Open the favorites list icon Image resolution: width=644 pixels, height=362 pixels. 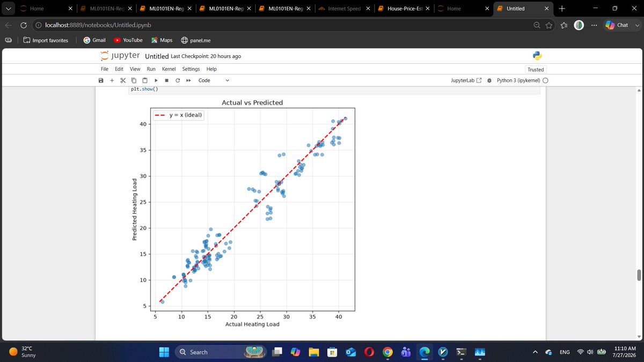click(x=564, y=25)
